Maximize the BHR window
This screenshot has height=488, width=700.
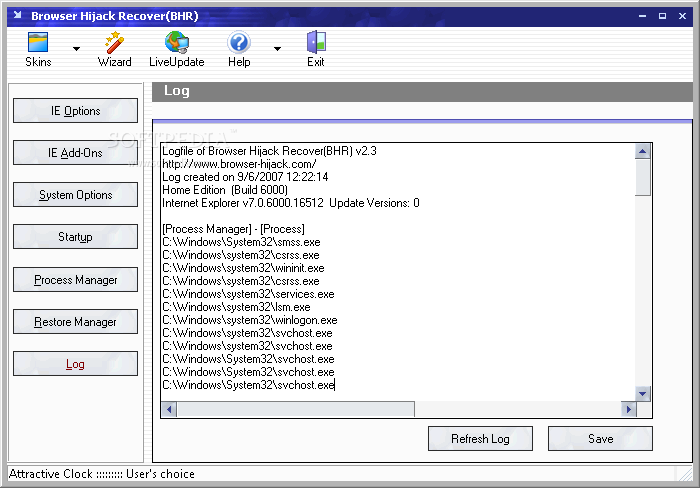(662, 16)
